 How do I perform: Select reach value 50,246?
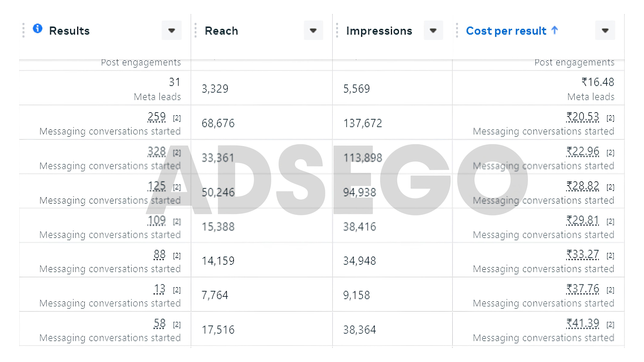click(218, 192)
